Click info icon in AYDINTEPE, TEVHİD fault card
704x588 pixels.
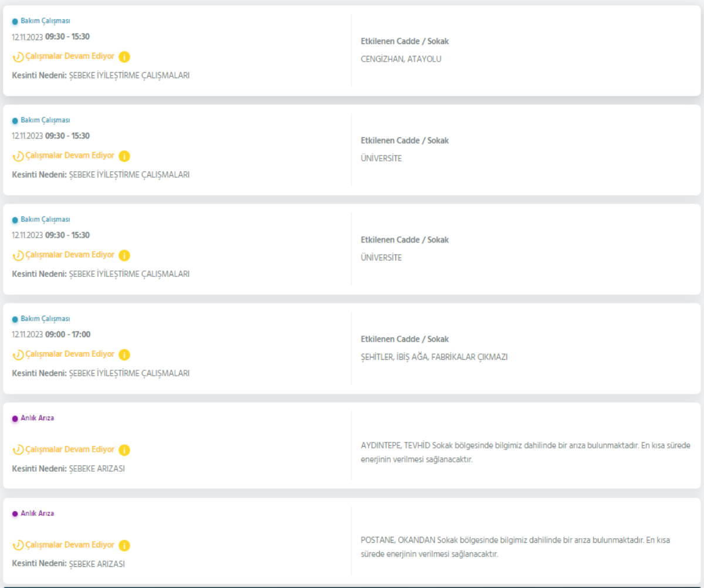click(x=124, y=450)
